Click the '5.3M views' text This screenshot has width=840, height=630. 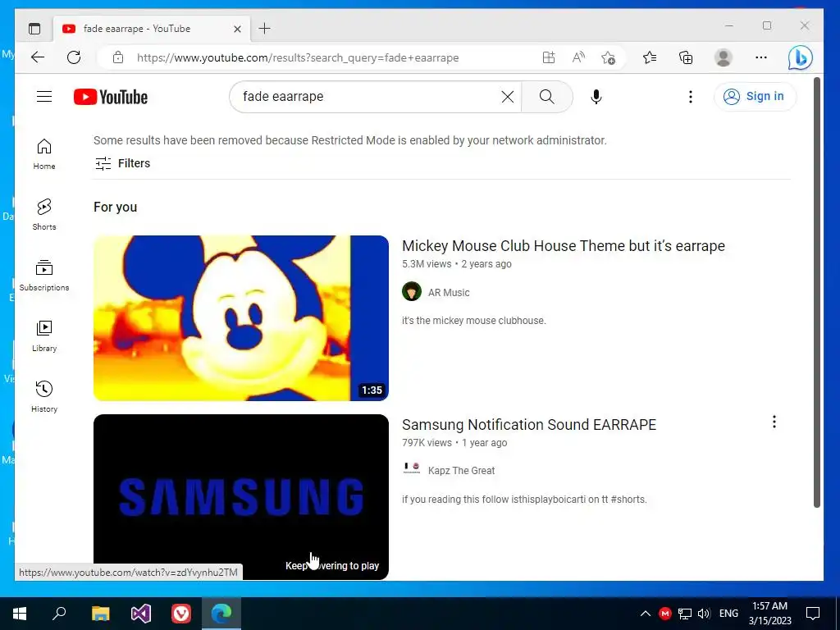tap(427, 263)
